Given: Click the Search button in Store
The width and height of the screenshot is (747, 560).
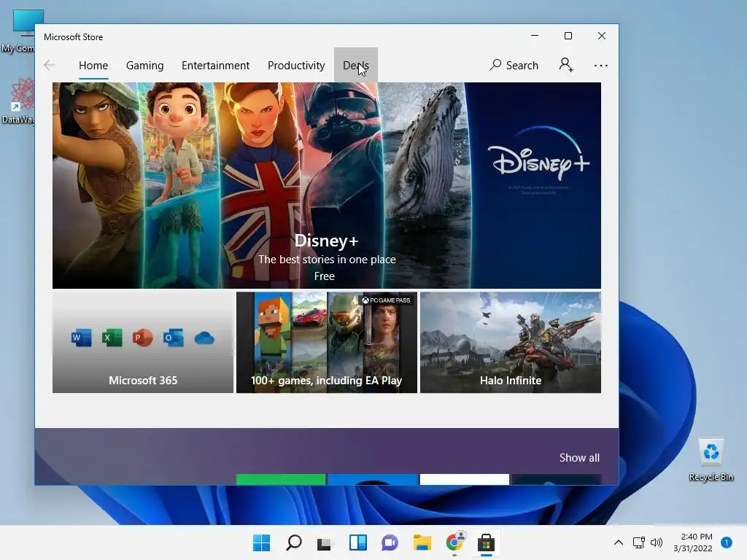Looking at the screenshot, I should coord(514,65).
